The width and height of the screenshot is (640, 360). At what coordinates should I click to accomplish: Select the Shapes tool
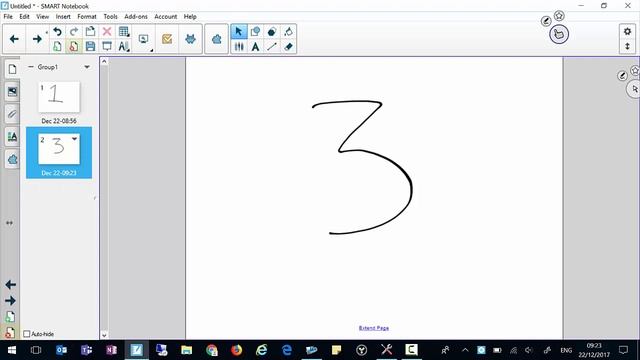pos(256,31)
